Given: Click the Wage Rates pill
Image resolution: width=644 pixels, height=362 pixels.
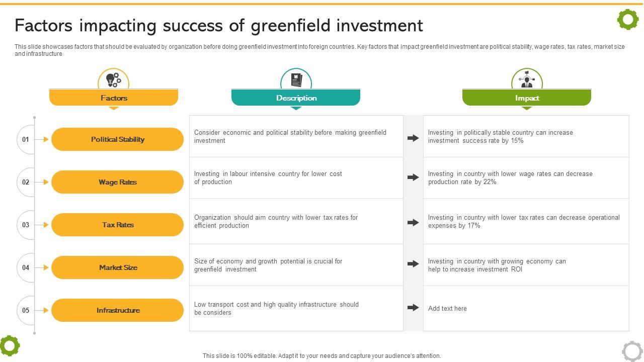Looking at the screenshot, I should tap(118, 182).
